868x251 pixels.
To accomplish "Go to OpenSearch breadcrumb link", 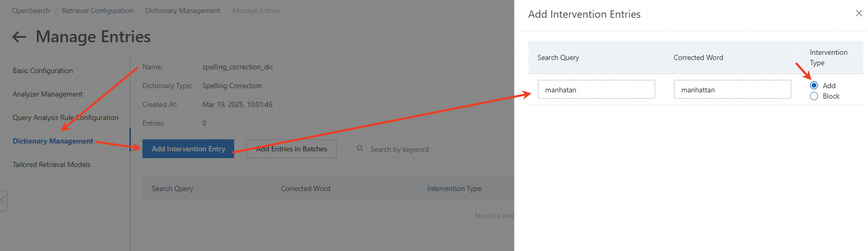I will tap(31, 10).
